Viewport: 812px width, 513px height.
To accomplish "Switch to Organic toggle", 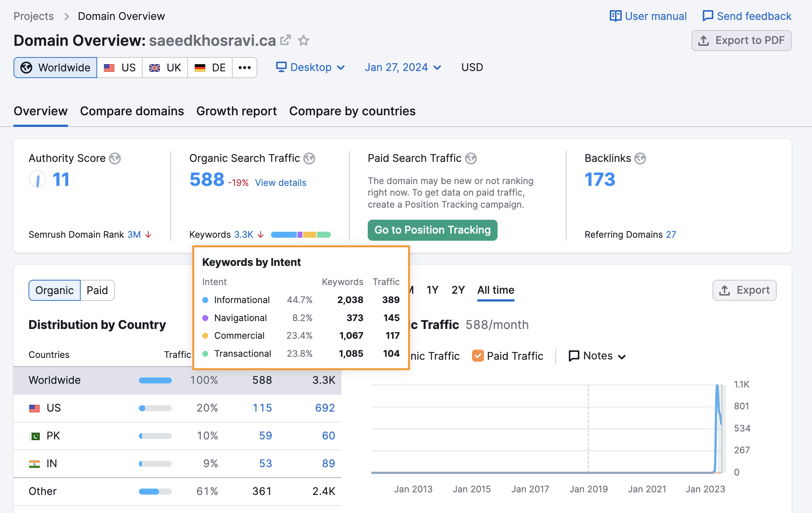I will (54, 290).
